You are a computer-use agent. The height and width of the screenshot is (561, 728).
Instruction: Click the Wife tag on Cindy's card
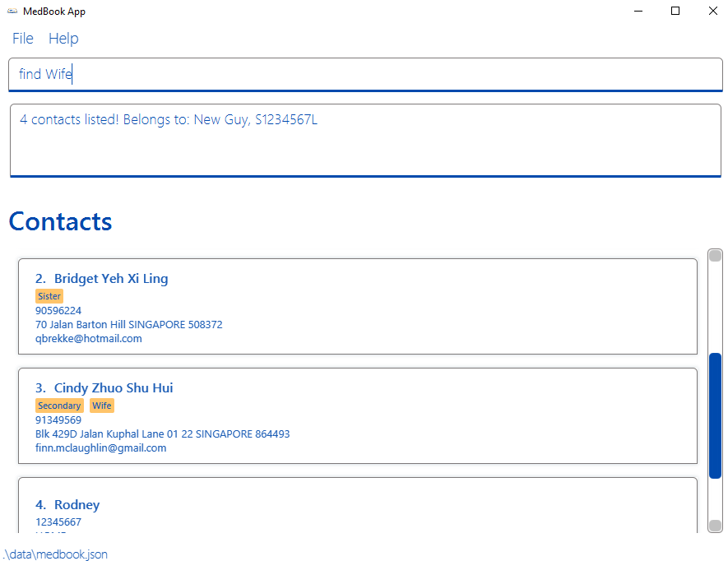(102, 406)
